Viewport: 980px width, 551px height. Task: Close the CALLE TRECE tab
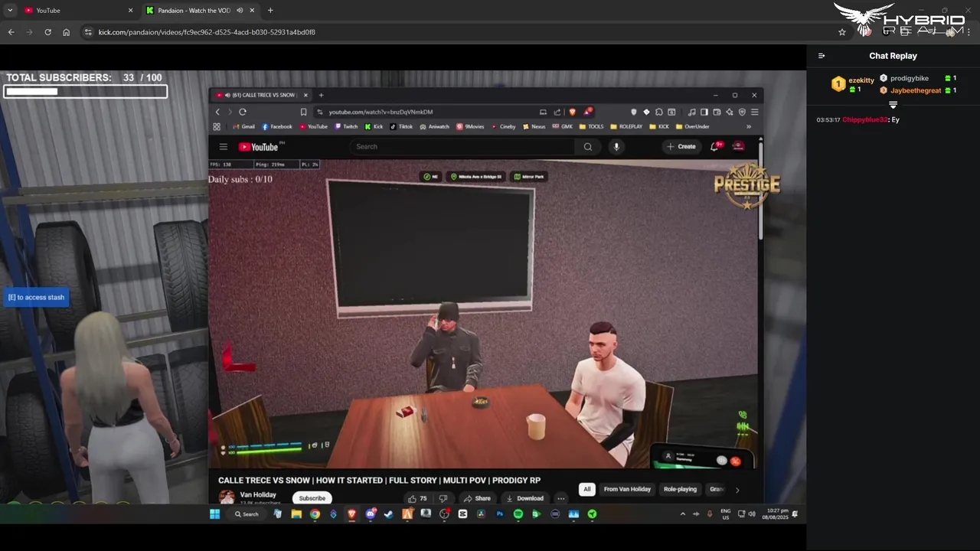(x=305, y=95)
